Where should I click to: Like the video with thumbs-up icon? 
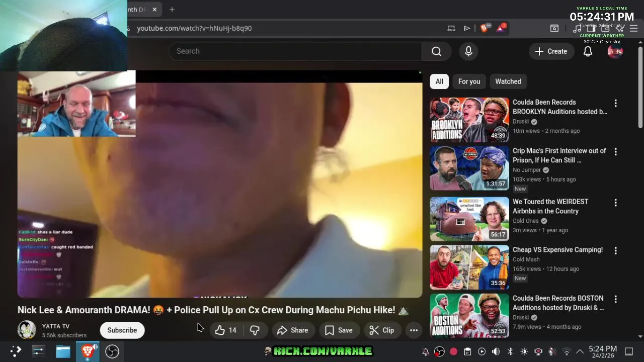coord(226,330)
